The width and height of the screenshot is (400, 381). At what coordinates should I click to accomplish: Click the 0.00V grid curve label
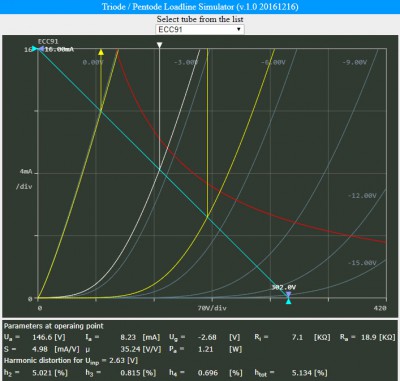coord(93,62)
